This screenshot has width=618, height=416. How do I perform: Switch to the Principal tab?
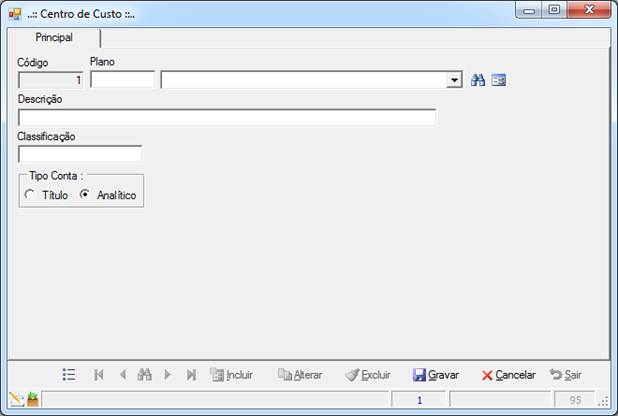point(54,38)
